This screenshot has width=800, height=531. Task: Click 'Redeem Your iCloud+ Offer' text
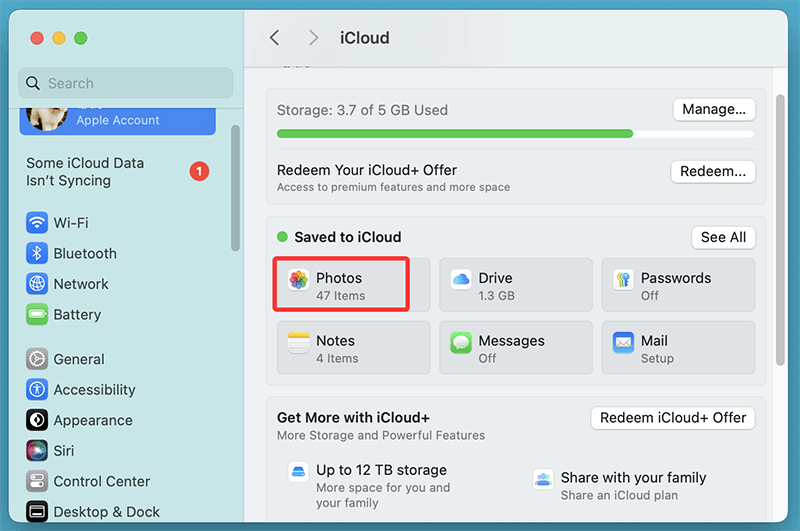367,170
